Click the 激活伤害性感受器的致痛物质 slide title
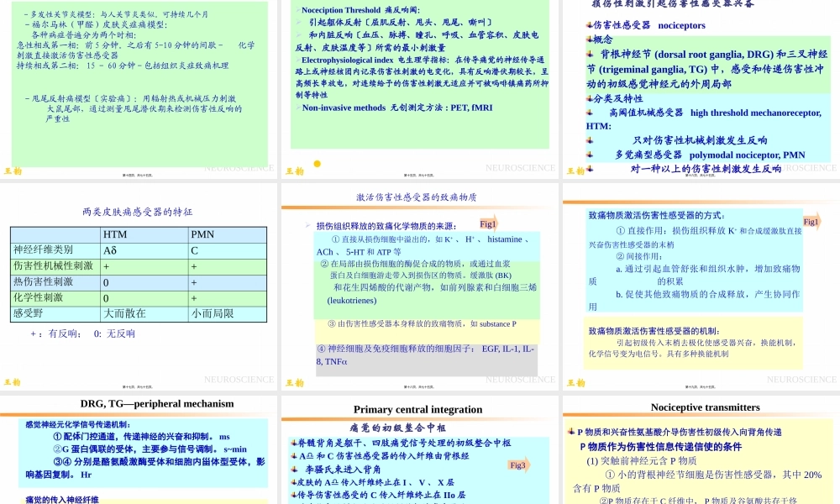 click(417, 197)
